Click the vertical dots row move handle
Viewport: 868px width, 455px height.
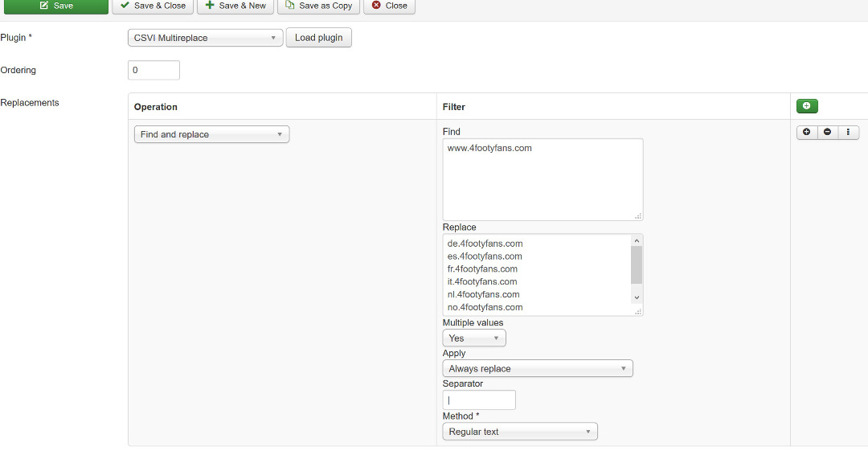tap(848, 133)
